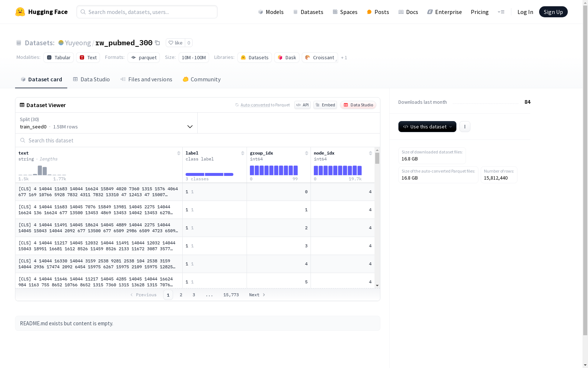Click the Datasets icon before the Datasets heading
588x368 pixels.
[x=19, y=43]
